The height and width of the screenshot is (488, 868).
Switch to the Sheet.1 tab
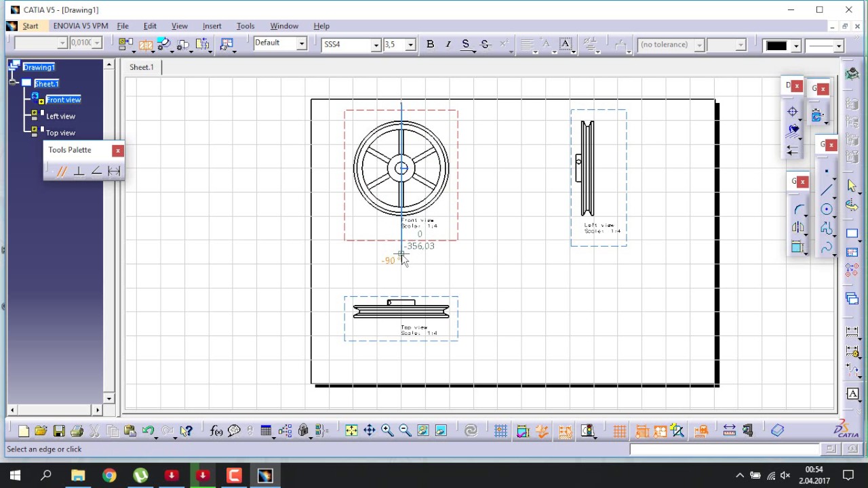[142, 67]
